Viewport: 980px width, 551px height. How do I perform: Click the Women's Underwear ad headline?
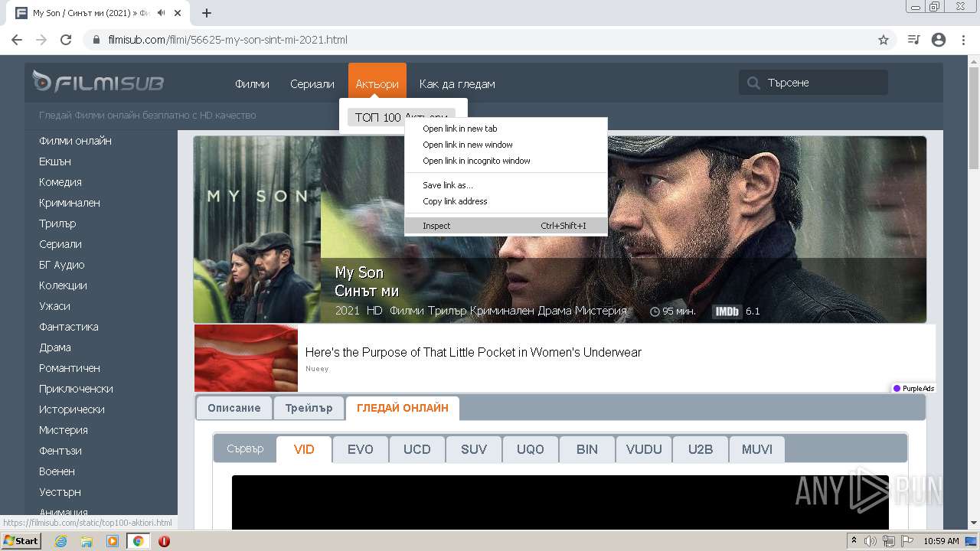coord(473,353)
